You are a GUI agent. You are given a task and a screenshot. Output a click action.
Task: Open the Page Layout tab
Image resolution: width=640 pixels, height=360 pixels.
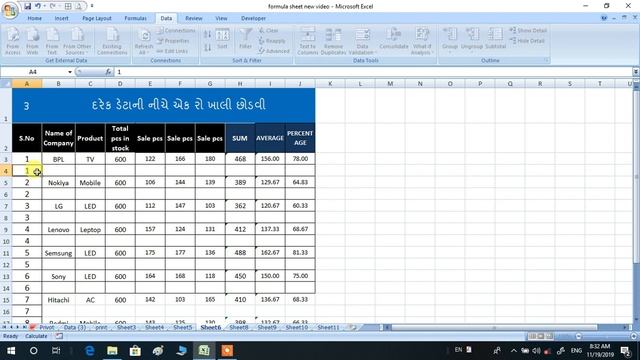coord(97,18)
